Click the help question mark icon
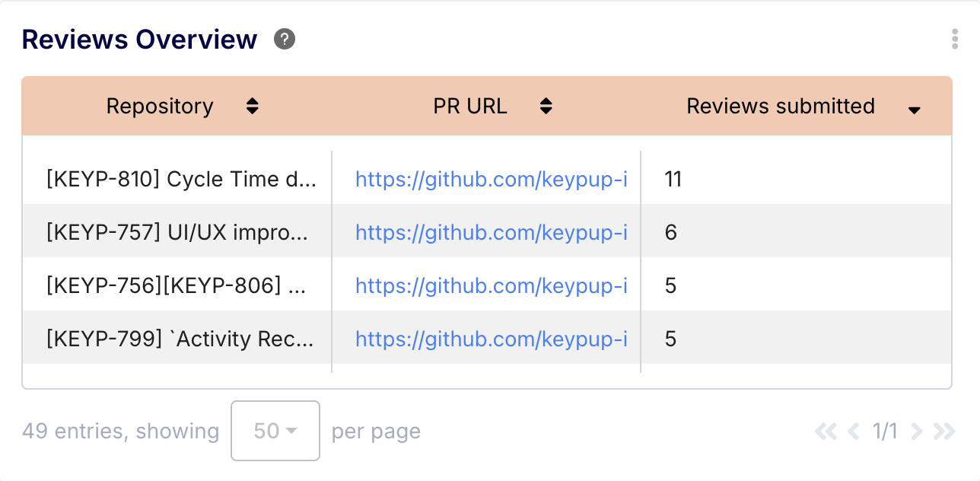Image resolution: width=980 pixels, height=481 pixels. pos(285,39)
